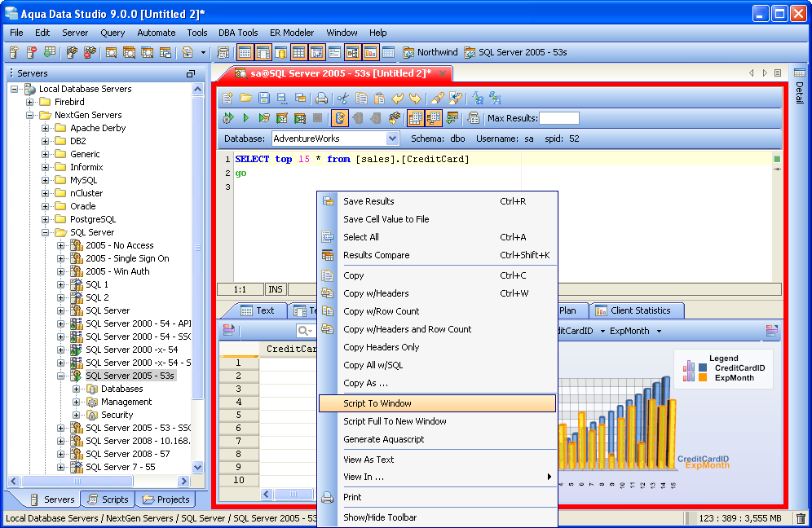The image size is (812, 528).
Task: Click the Paste clipboard icon in editor toolbar
Action: pyautogui.click(x=379, y=97)
